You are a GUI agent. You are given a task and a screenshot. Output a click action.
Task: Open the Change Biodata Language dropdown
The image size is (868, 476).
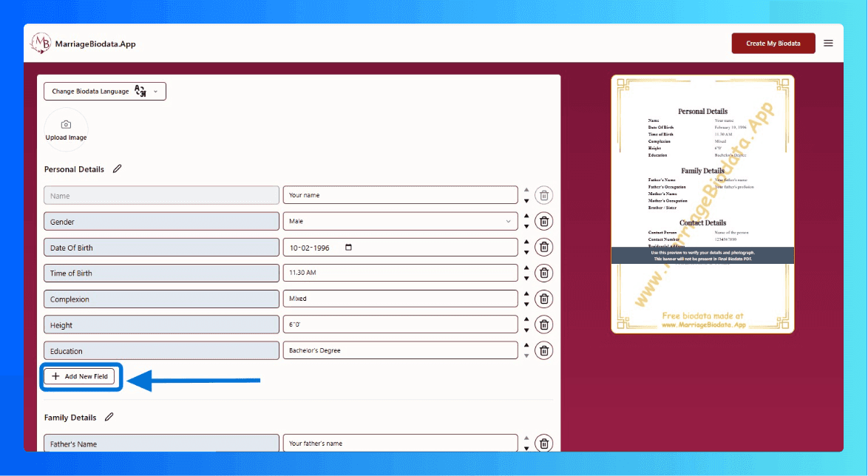(104, 91)
